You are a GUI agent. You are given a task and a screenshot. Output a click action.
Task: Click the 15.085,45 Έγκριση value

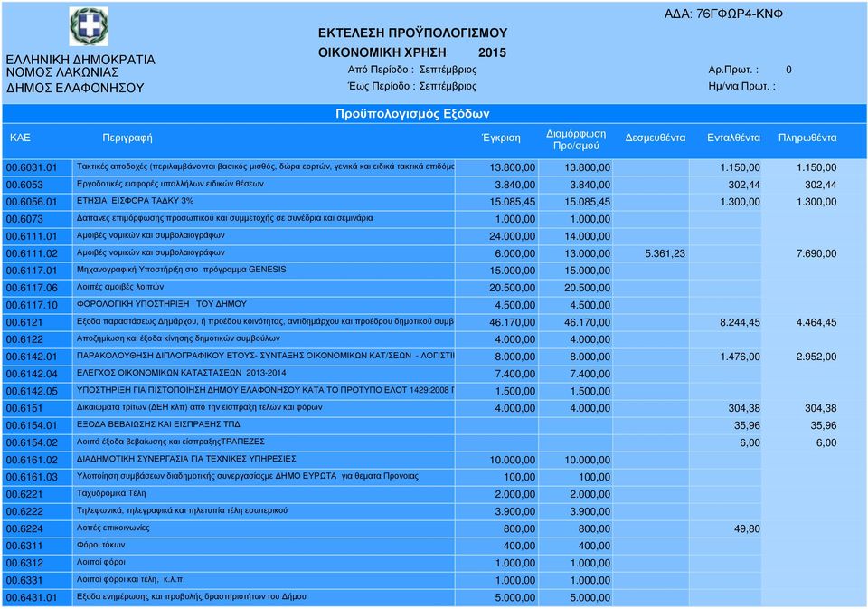pyautogui.click(x=512, y=203)
